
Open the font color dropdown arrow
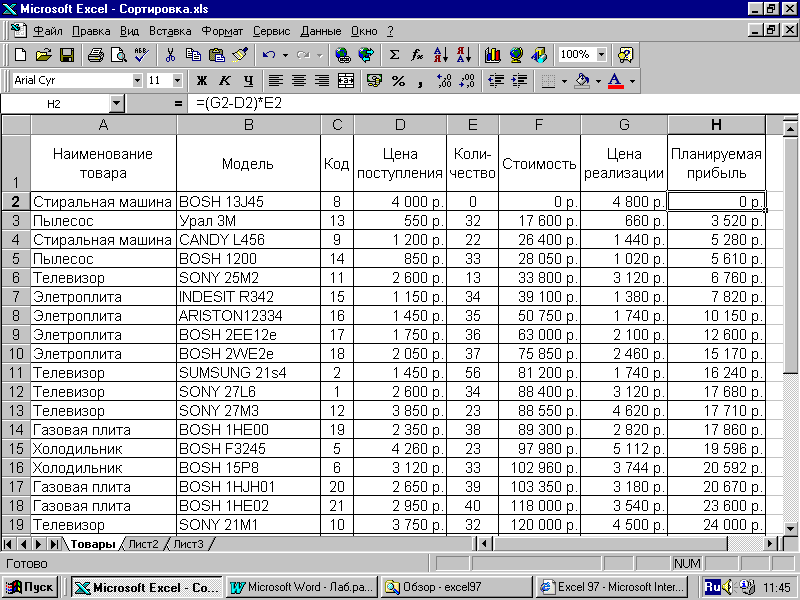632,80
